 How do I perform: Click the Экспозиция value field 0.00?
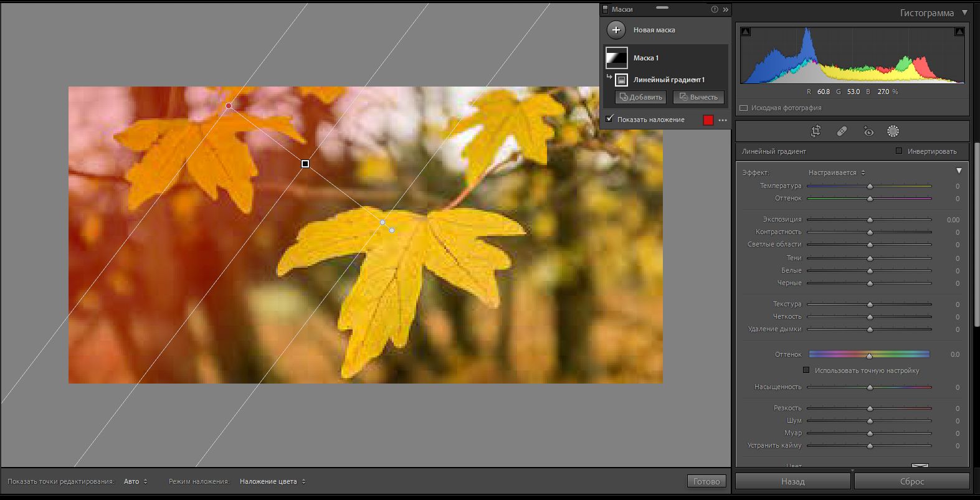pyautogui.click(x=953, y=220)
